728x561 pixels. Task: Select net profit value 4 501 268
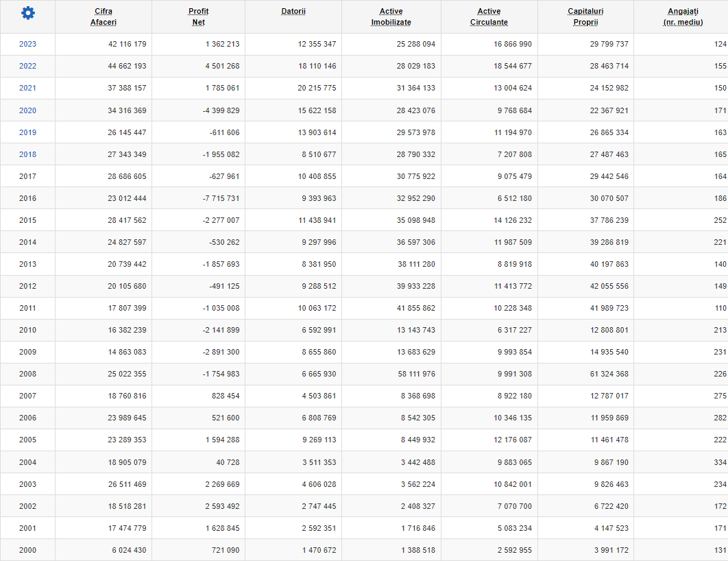(222, 66)
